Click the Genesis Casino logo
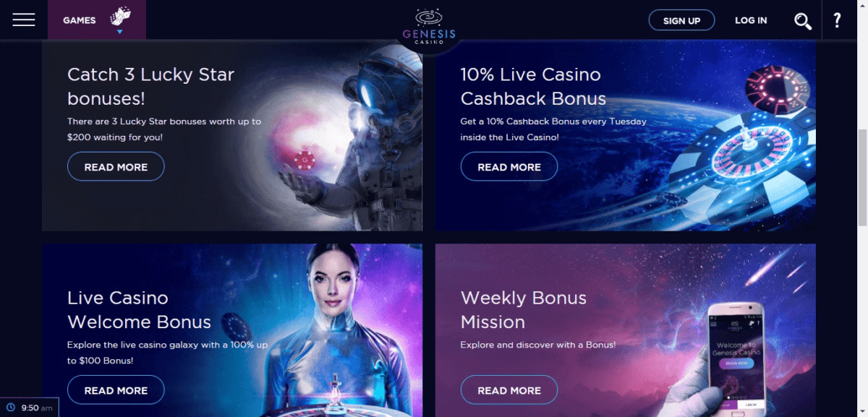The height and width of the screenshot is (417, 868). (x=430, y=27)
